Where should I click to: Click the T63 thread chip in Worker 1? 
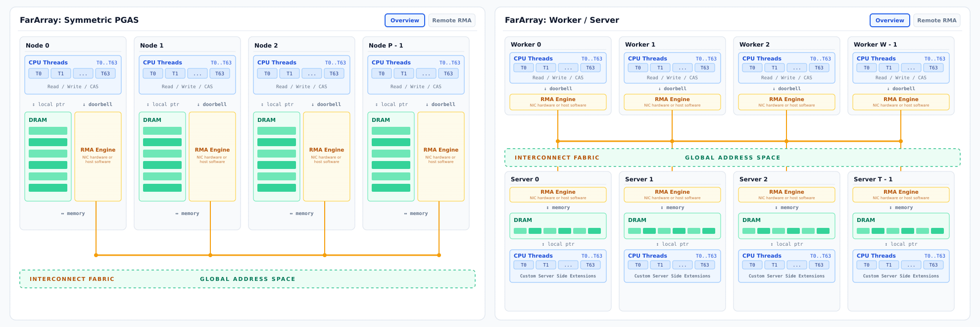pos(705,68)
